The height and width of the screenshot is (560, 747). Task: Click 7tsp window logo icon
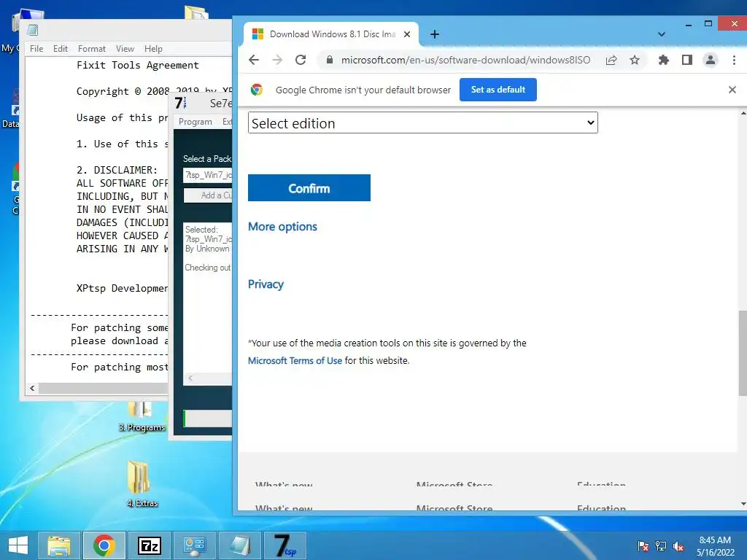181,103
